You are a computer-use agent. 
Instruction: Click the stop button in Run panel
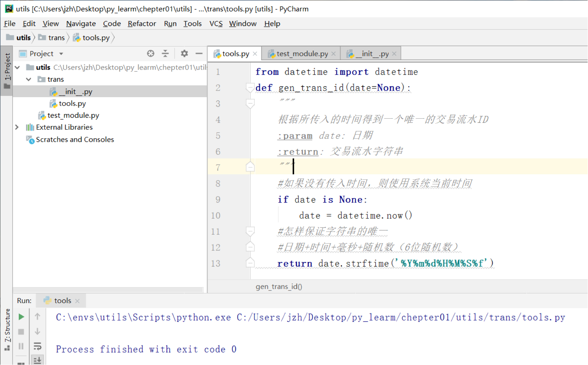tap(21, 332)
